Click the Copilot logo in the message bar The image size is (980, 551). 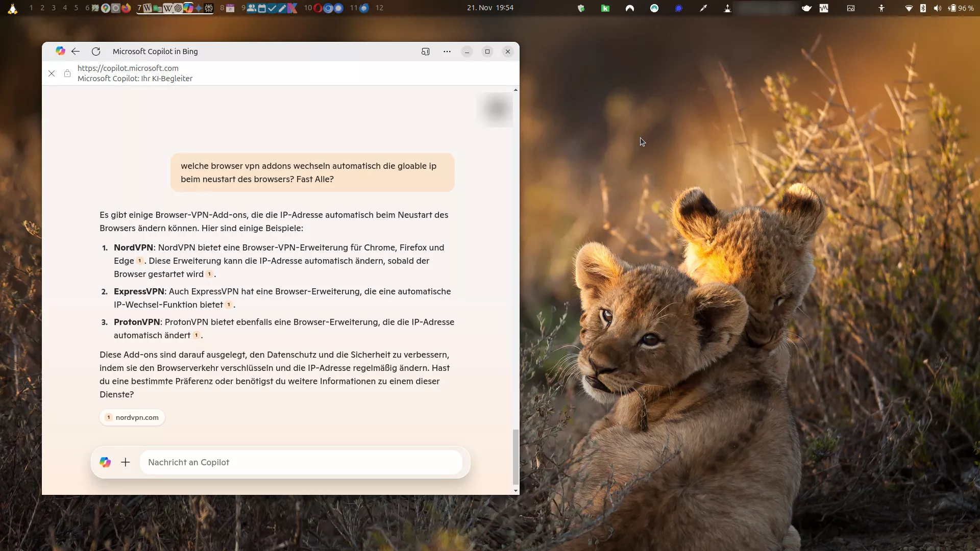tap(105, 462)
